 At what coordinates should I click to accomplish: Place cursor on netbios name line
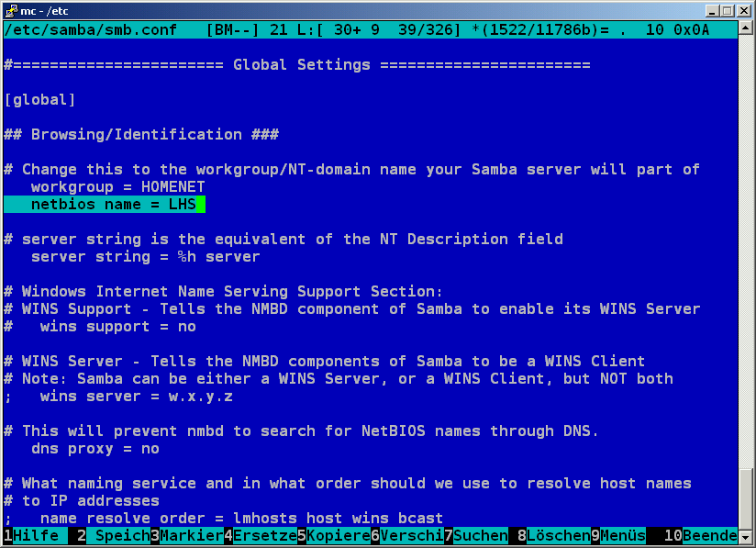(113, 204)
